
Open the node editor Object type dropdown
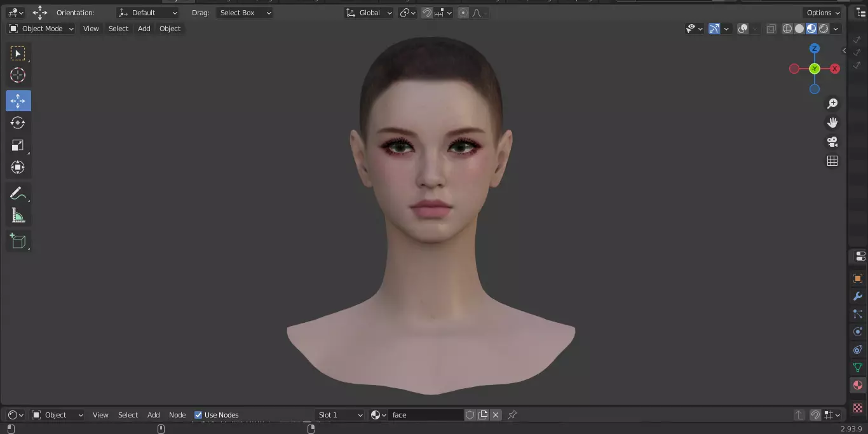[x=58, y=415]
